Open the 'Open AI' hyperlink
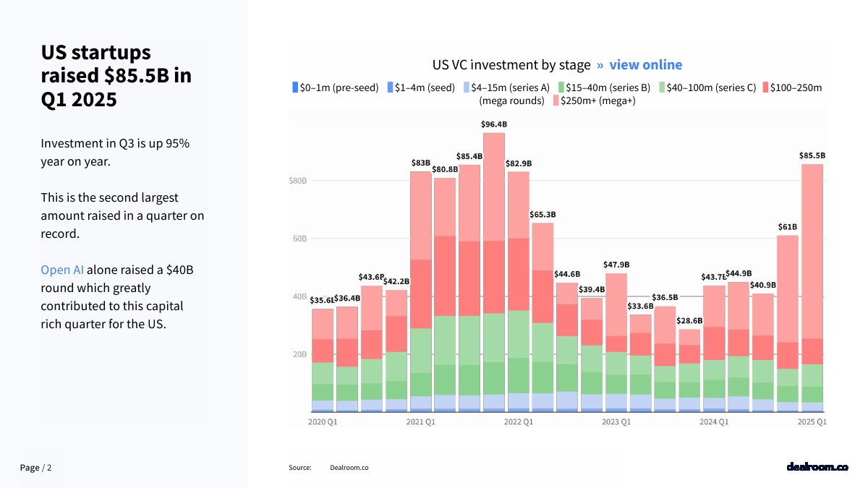 tap(62, 270)
